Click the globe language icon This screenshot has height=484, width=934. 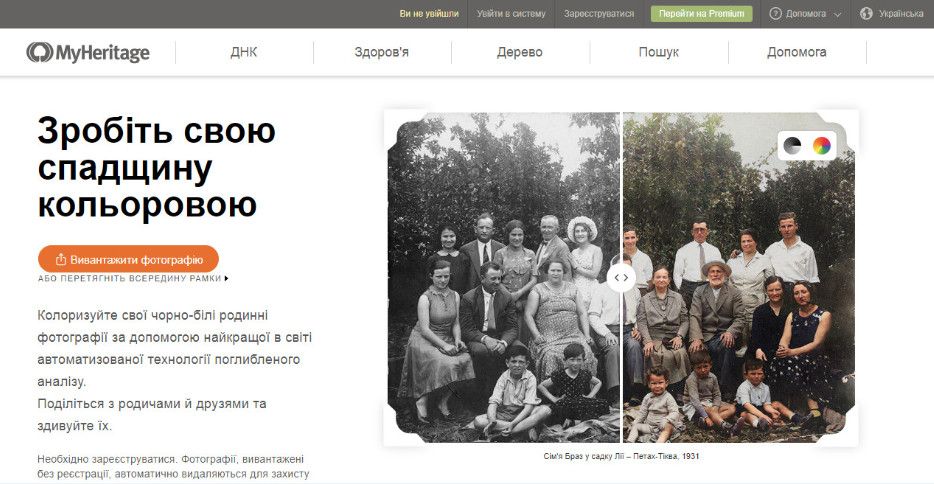point(867,14)
